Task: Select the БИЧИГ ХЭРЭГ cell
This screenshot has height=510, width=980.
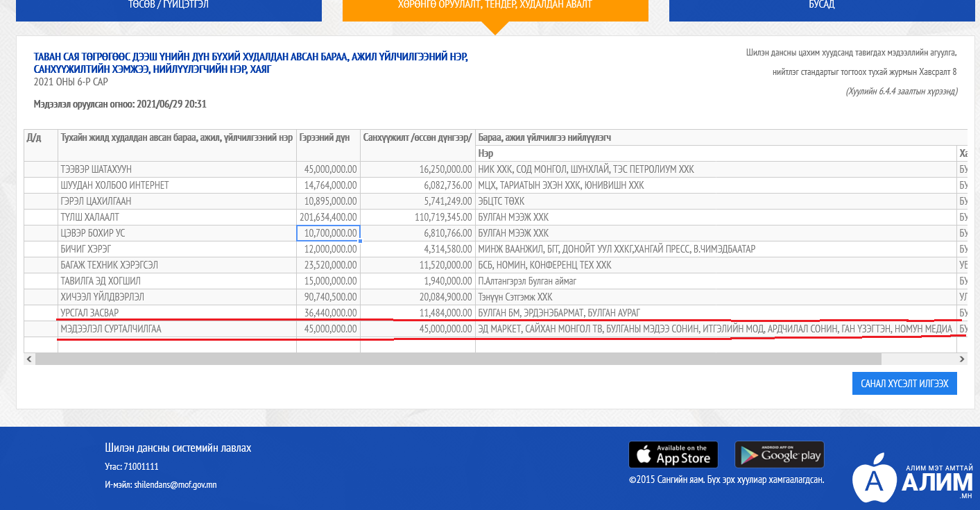Action: pyautogui.click(x=178, y=249)
